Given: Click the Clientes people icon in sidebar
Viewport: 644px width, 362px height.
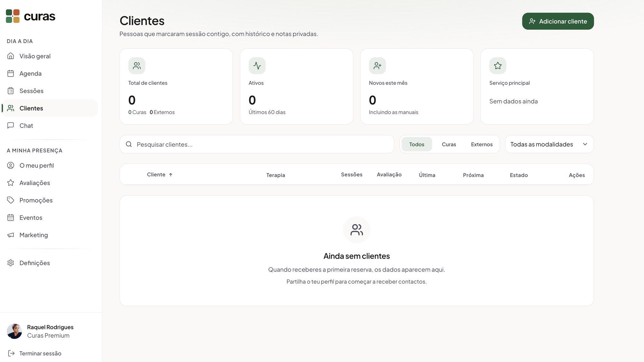Looking at the screenshot, I should pyautogui.click(x=11, y=108).
